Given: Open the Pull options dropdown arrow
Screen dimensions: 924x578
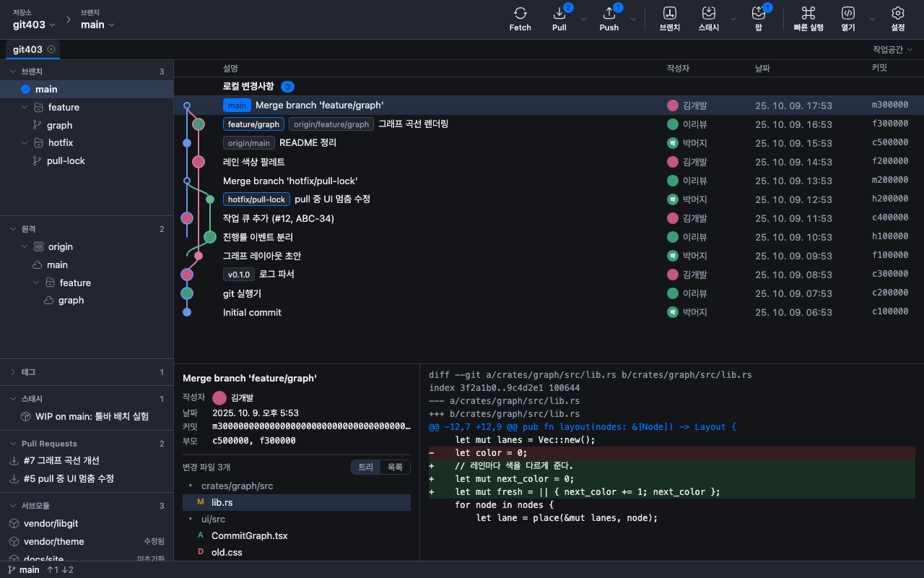Looking at the screenshot, I should pyautogui.click(x=583, y=20).
